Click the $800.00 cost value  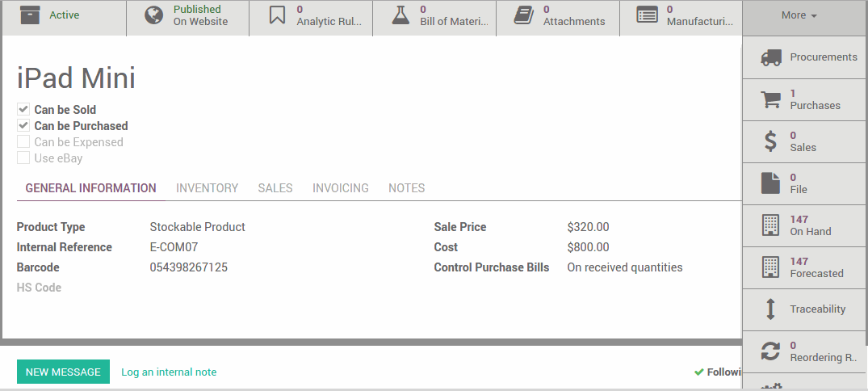588,247
